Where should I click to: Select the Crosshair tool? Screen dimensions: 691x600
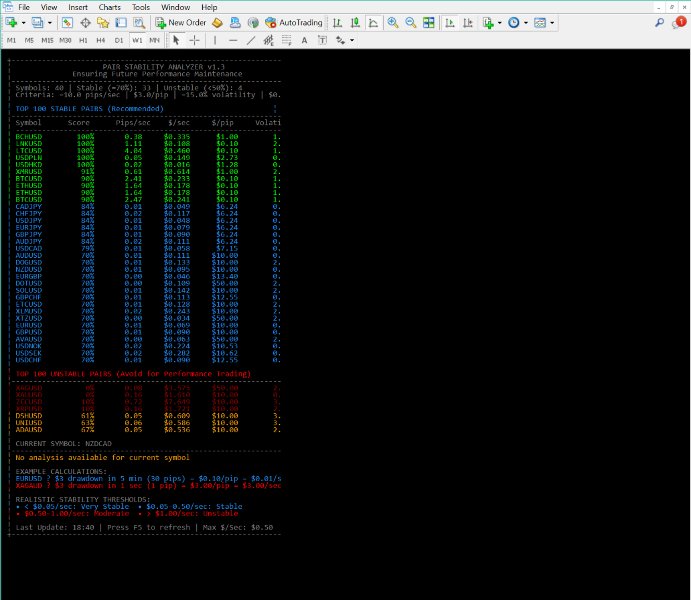coord(194,40)
